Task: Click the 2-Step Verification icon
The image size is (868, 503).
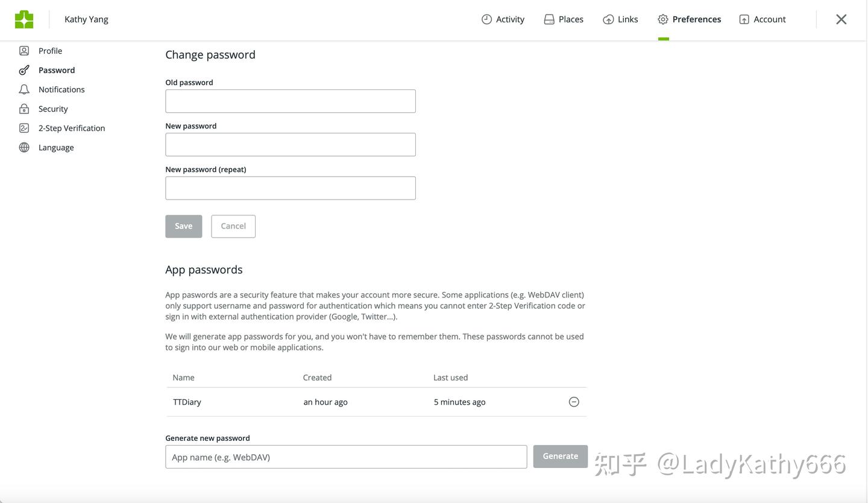Action: tap(24, 128)
